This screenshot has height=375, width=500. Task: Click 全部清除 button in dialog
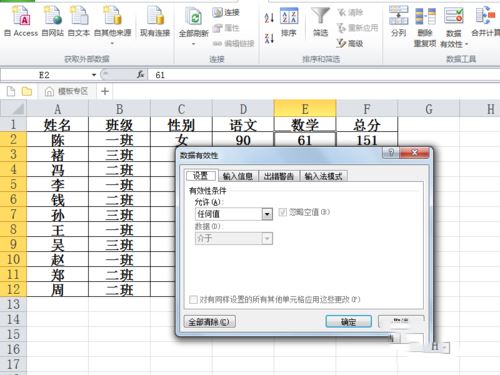[x=210, y=322]
